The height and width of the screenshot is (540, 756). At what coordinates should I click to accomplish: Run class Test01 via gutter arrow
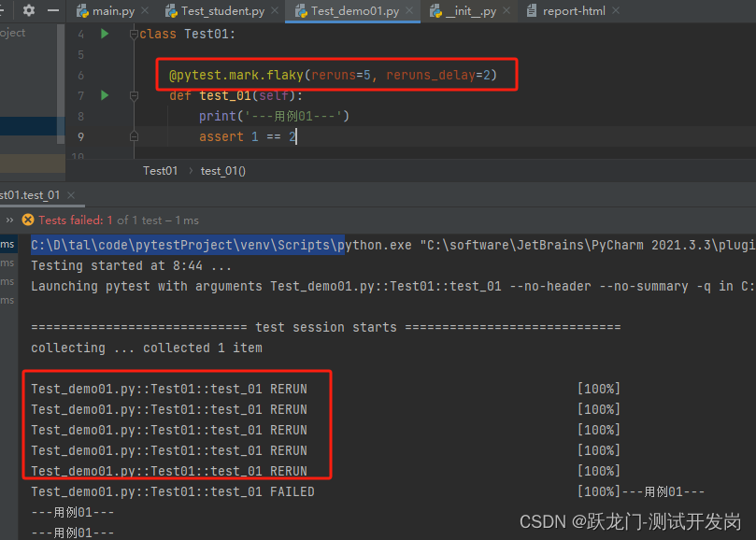(105, 34)
